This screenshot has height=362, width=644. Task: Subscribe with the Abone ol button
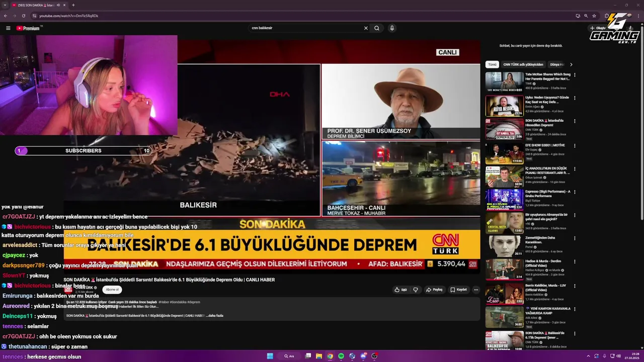tap(112, 290)
